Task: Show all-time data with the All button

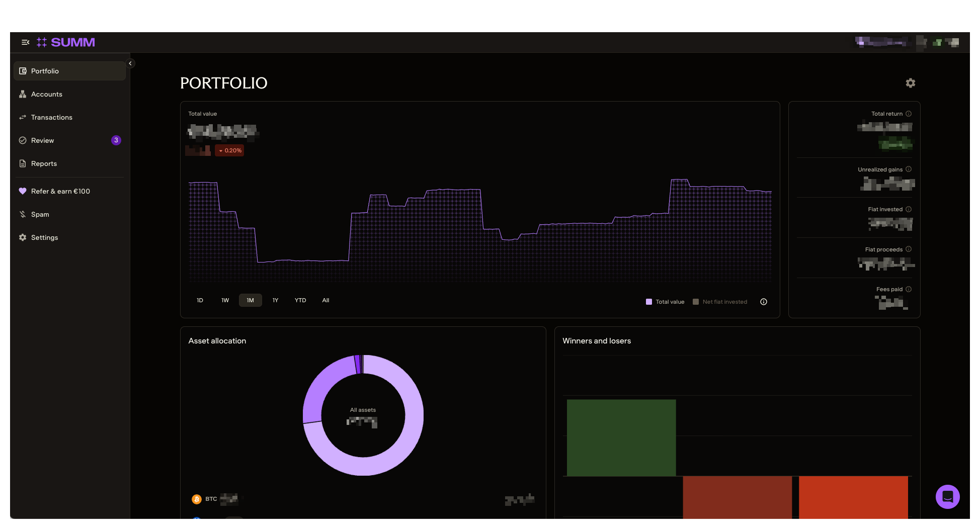Action: point(325,300)
